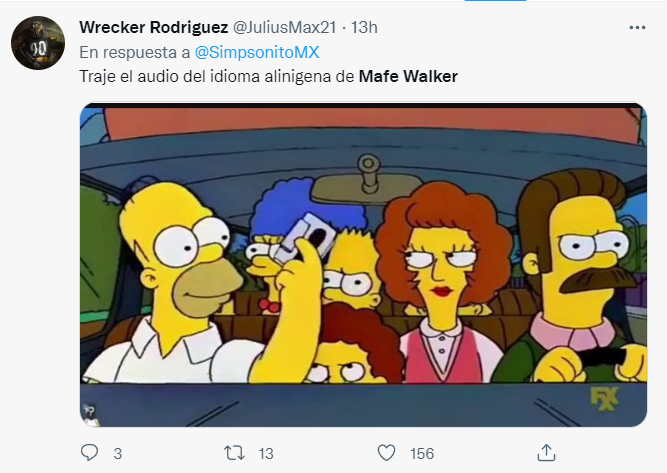The width and height of the screenshot is (667, 473).
Task: Select the tweet text about audio
Action: point(268,77)
